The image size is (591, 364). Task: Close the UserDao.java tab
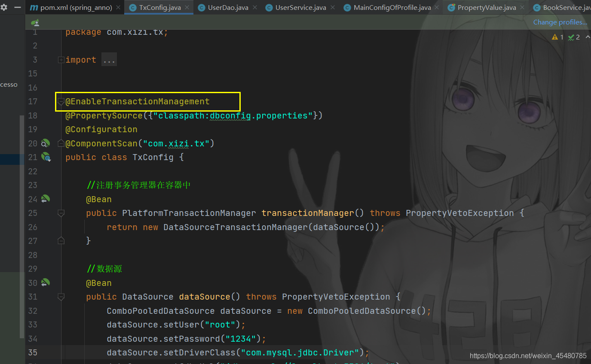tap(254, 8)
